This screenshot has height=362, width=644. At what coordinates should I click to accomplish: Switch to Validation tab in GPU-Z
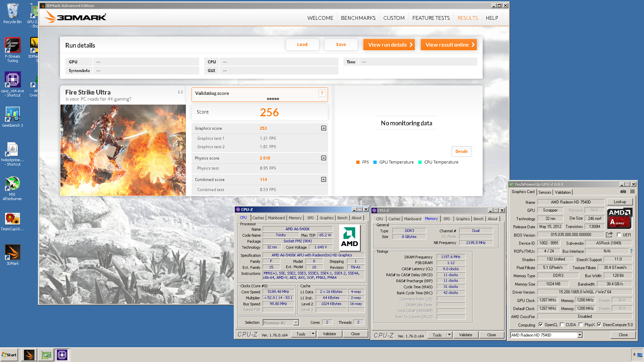[x=562, y=192]
